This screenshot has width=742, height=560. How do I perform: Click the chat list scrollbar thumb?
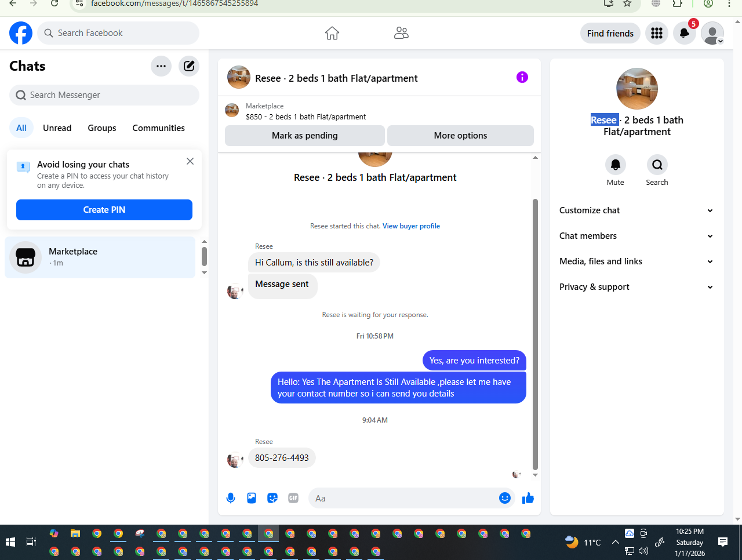coord(204,256)
